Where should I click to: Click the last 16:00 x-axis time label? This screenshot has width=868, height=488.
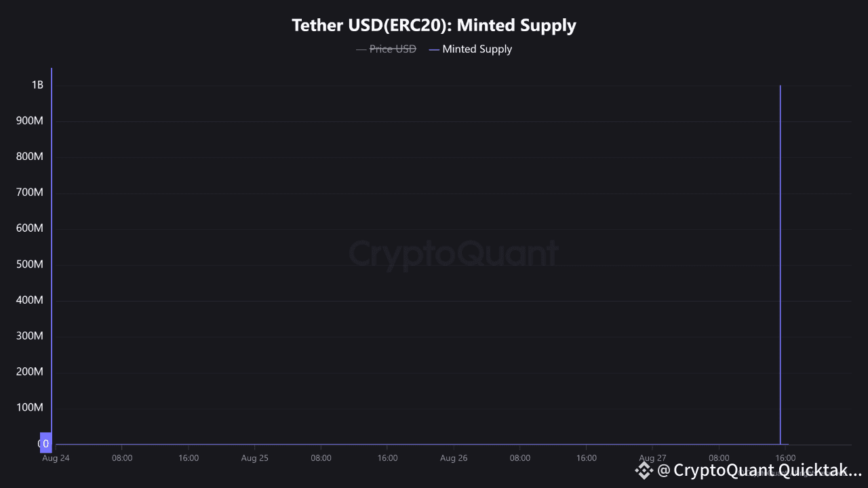tap(785, 458)
